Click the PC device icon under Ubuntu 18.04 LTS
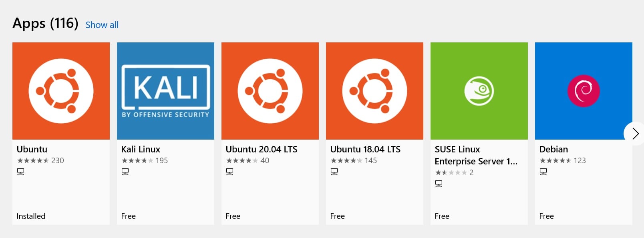644x238 pixels. [334, 172]
